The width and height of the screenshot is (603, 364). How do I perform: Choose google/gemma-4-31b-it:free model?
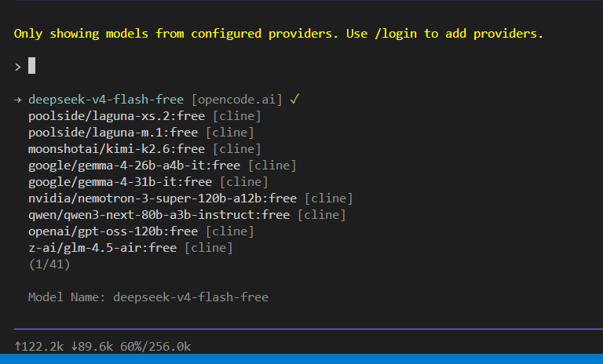pyautogui.click(x=148, y=182)
